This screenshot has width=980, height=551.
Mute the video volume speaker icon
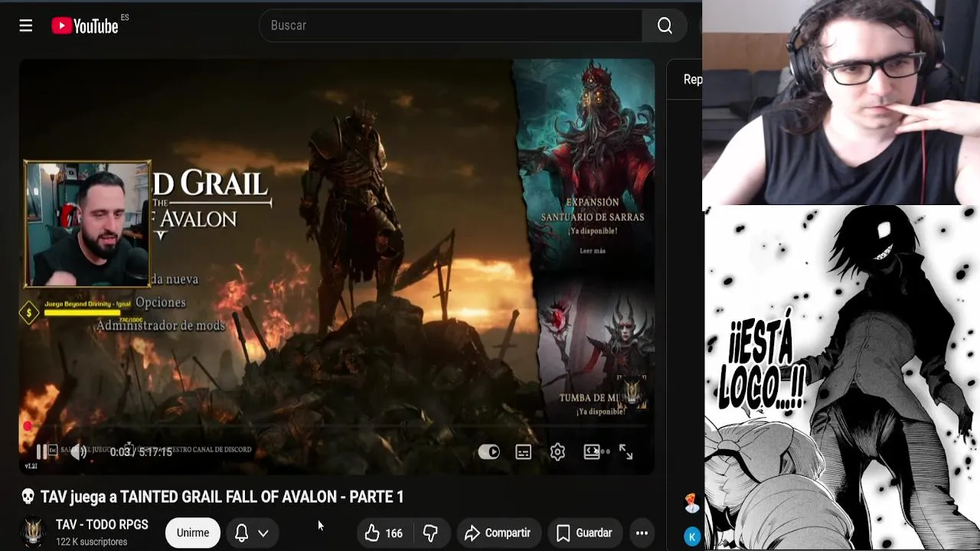[x=78, y=452]
